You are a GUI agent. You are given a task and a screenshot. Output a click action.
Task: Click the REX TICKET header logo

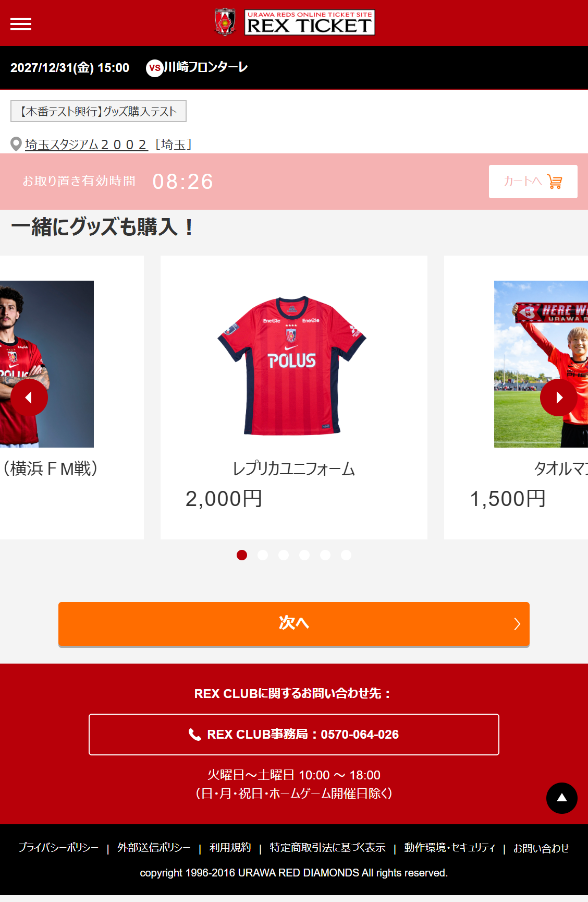pyautogui.click(x=310, y=22)
